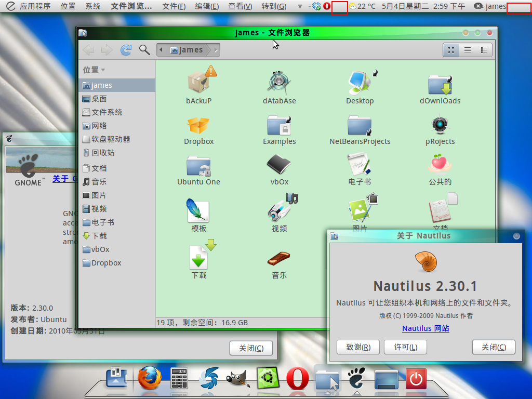
Task: Select vbOx in the sidebar
Action: point(117,249)
